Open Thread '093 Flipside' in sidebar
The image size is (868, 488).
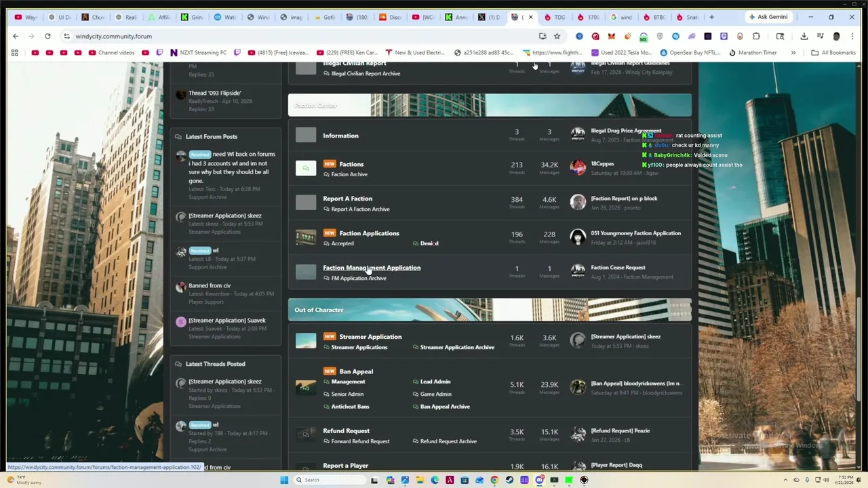(215, 93)
